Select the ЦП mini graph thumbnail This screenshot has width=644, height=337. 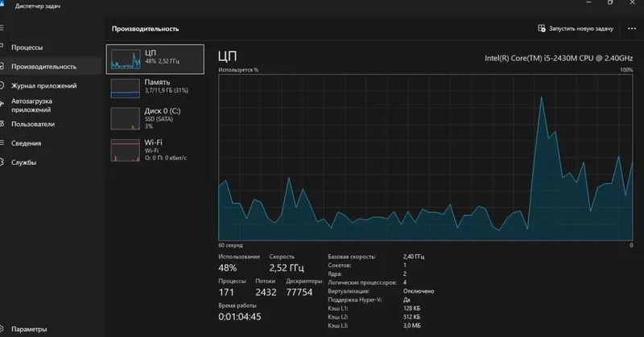tap(126, 59)
